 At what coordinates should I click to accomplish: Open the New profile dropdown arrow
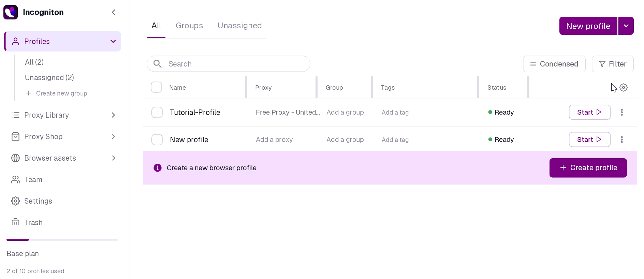click(x=626, y=26)
